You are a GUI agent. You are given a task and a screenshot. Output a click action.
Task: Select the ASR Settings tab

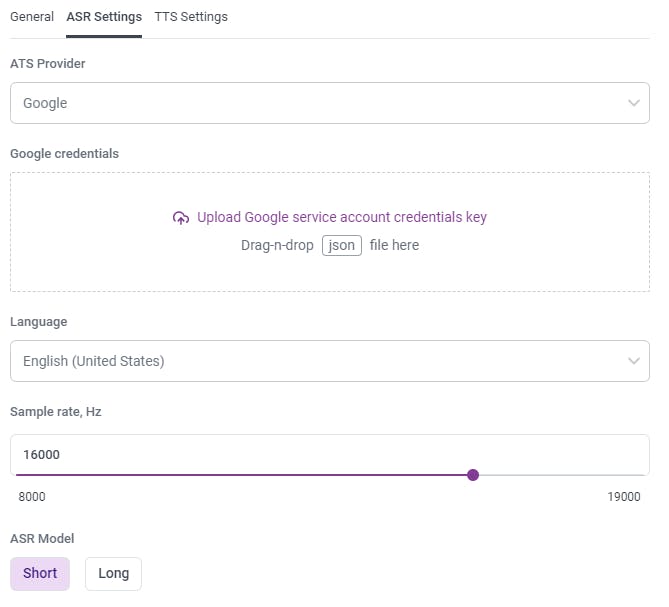(x=104, y=17)
